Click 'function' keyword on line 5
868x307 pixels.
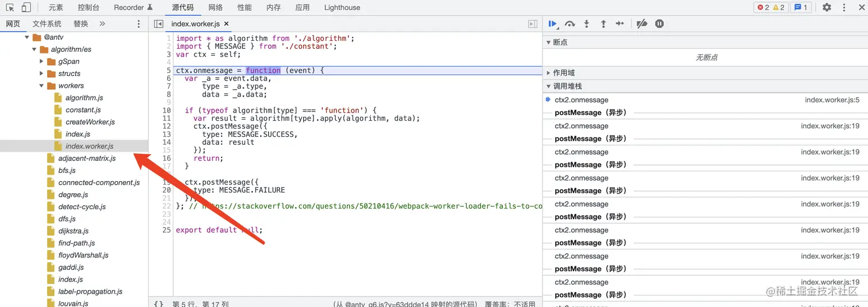[263, 70]
